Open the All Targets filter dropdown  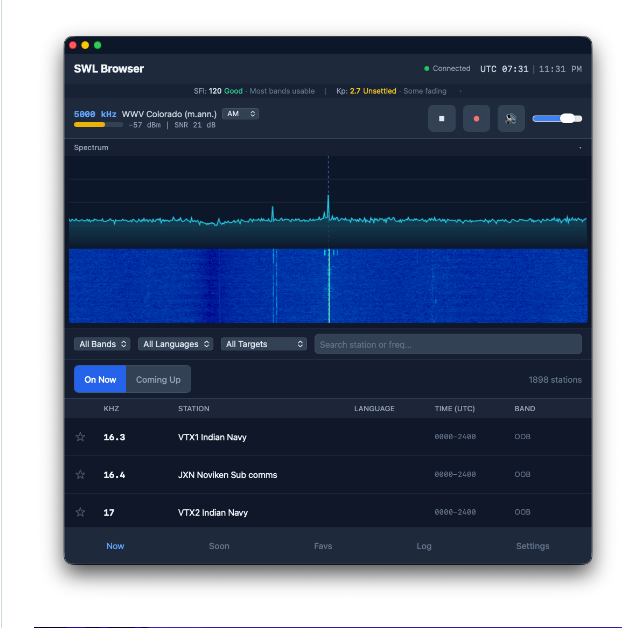264,344
